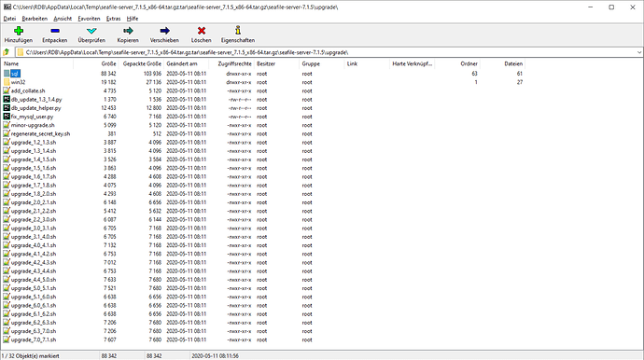Select file name upgrade_4.0_4.1.sh
This screenshot has height=360, width=644.
click(34, 245)
